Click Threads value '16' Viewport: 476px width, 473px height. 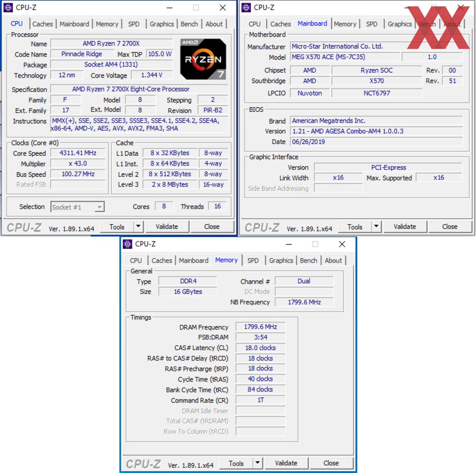coord(217,206)
